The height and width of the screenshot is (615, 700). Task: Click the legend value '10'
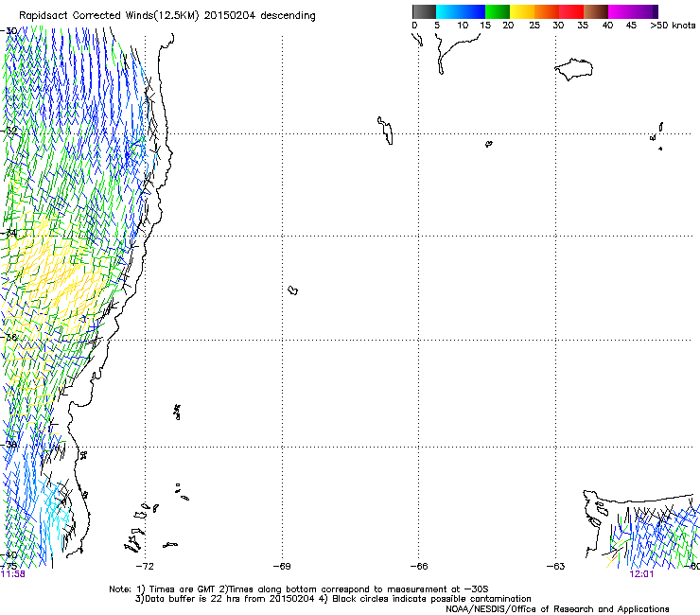click(x=463, y=26)
